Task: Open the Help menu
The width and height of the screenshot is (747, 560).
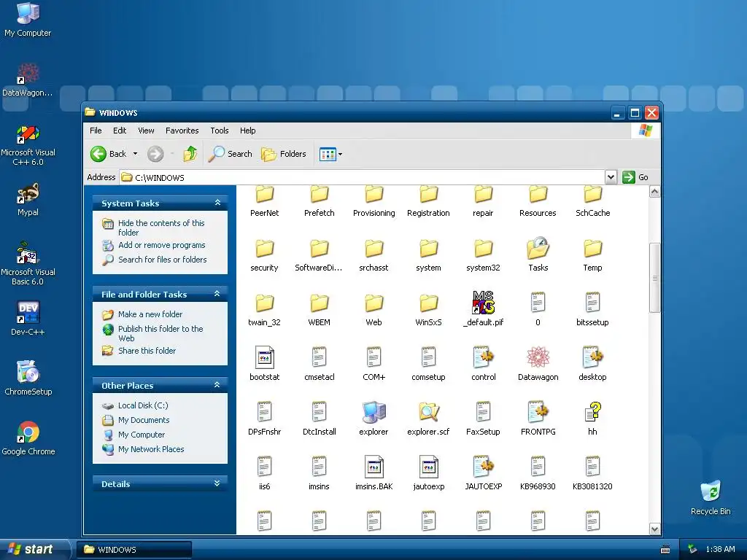Action: pos(247,131)
